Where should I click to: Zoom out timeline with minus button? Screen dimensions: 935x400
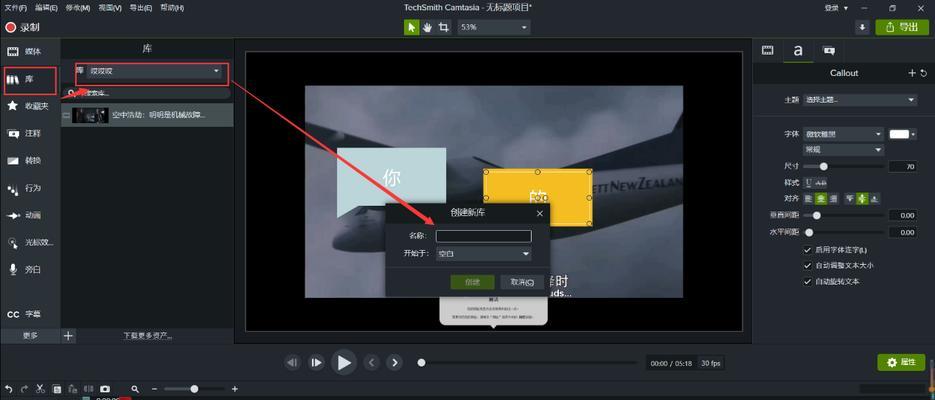click(x=154, y=389)
